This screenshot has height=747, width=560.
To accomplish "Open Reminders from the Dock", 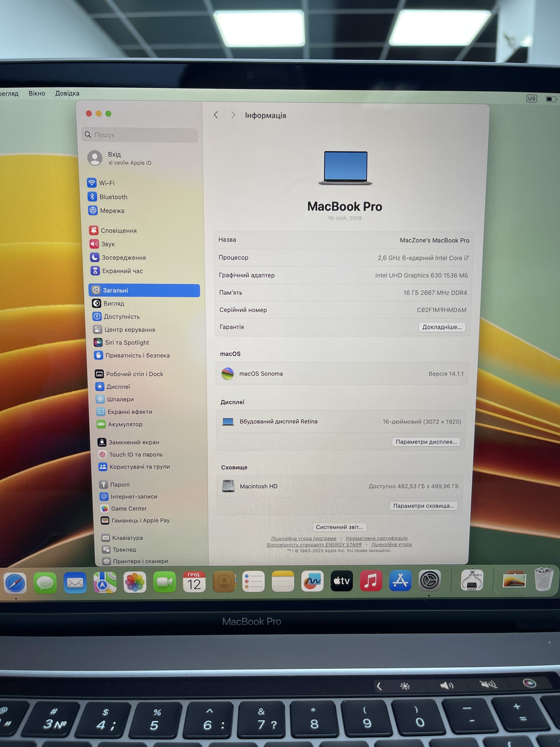I will tap(253, 581).
